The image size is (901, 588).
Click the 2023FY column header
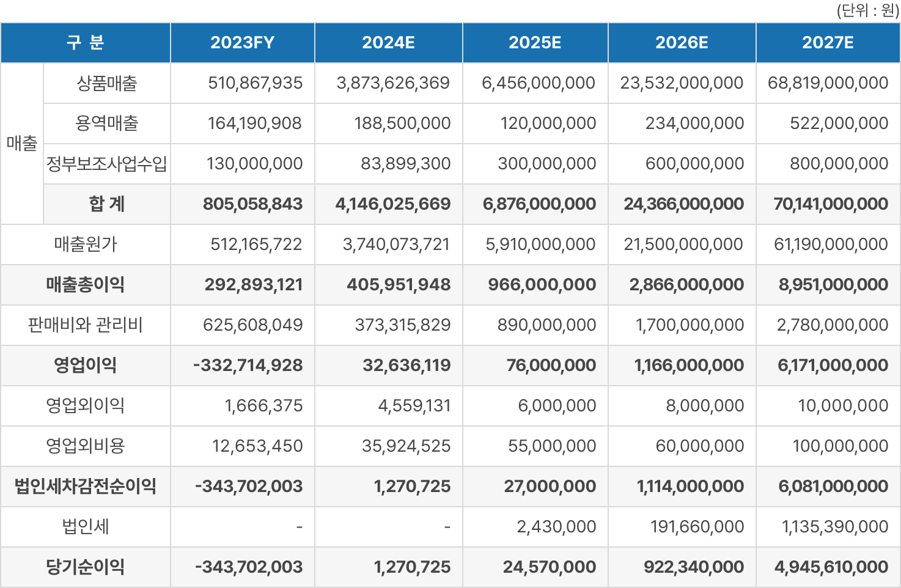click(x=243, y=43)
